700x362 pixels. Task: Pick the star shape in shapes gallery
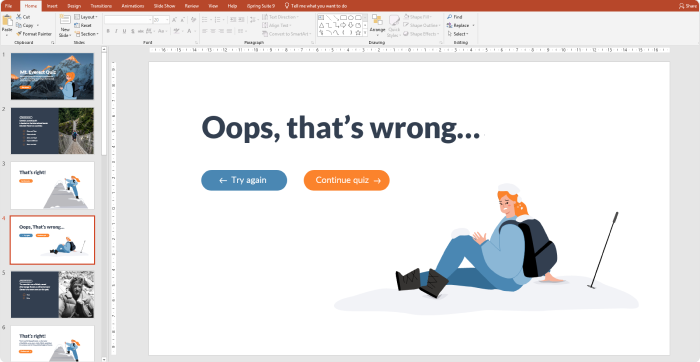pyautogui.click(x=358, y=33)
